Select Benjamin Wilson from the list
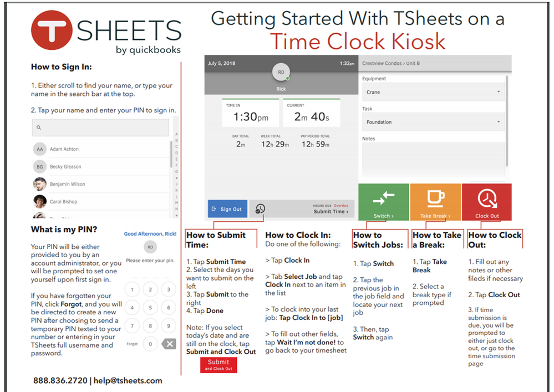Image resolution: width=554 pixels, height=392 pixels. coord(101,184)
